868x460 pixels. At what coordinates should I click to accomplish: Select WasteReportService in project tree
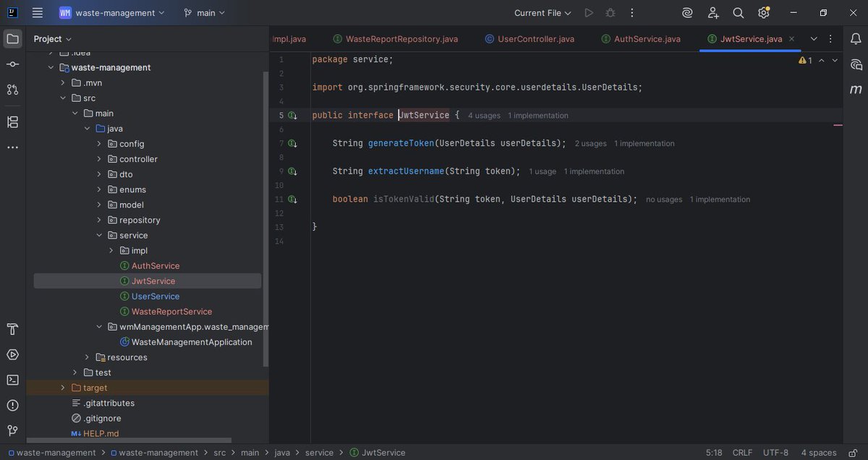(171, 312)
